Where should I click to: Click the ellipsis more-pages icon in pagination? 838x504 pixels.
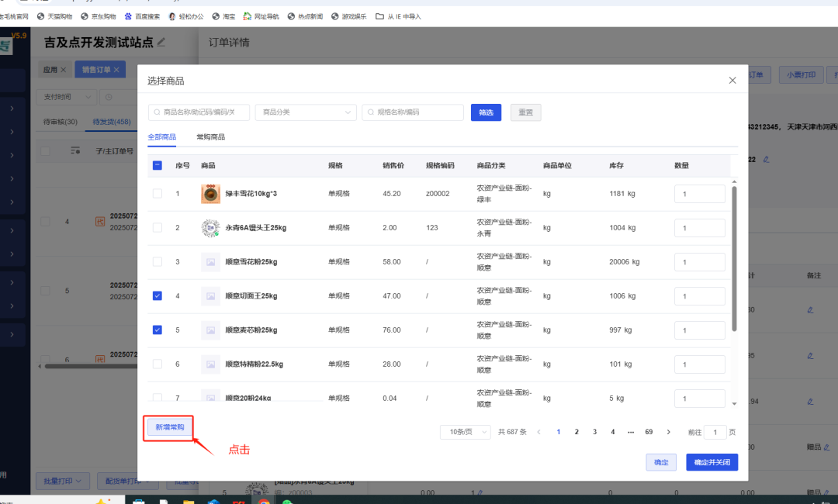point(630,432)
